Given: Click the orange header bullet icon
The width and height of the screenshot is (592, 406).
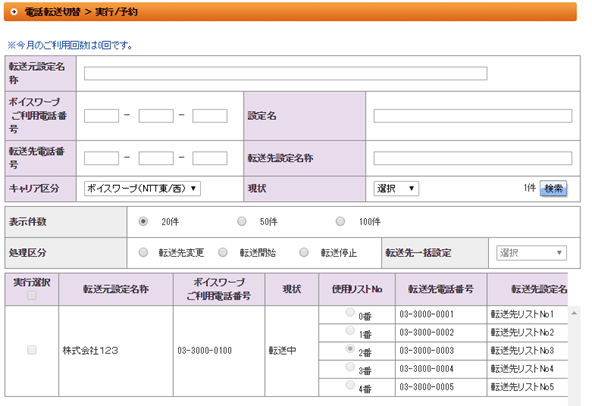Looking at the screenshot, I should pos(14,12).
